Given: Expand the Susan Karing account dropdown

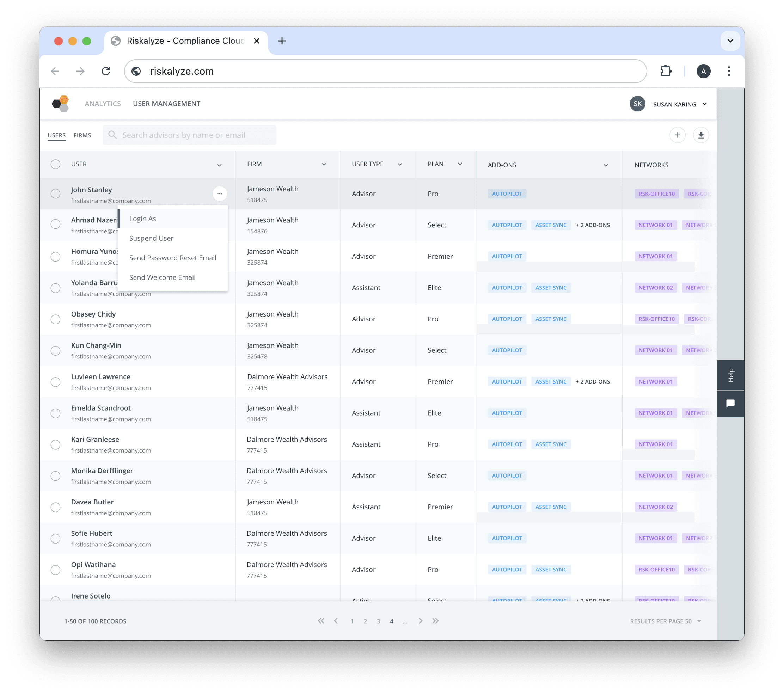Looking at the screenshot, I should 705,104.
